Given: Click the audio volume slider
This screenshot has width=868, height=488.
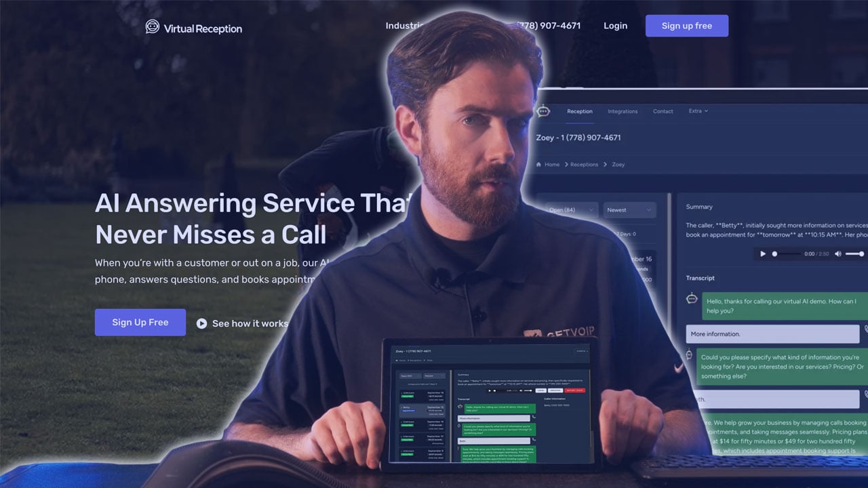Looking at the screenshot, I should (x=854, y=254).
